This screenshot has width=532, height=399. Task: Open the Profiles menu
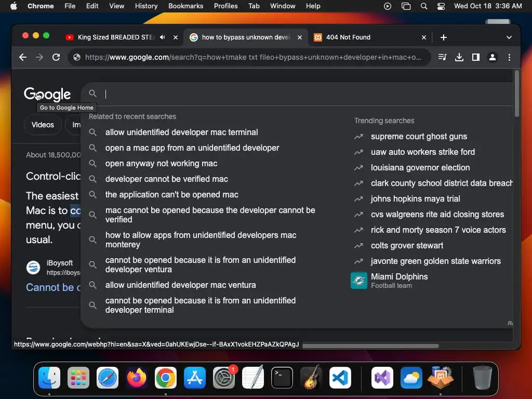[225, 6]
